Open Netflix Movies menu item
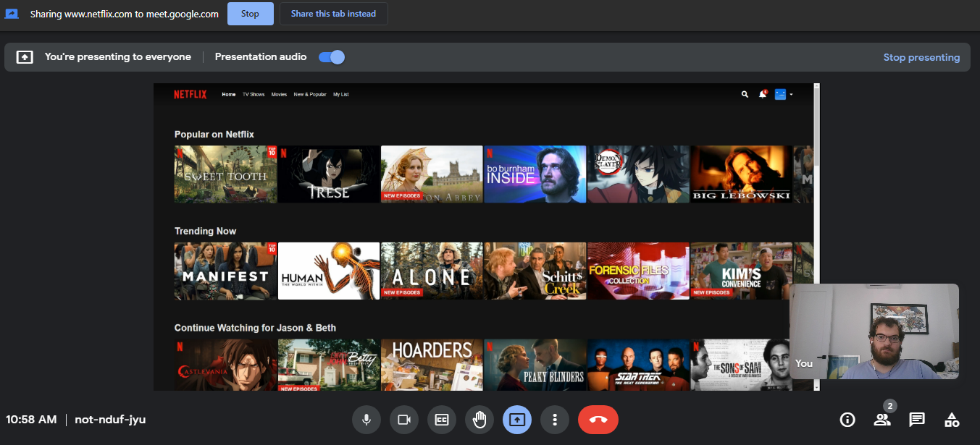This screenshot has width=980, height=445. [x=279, y=94]
